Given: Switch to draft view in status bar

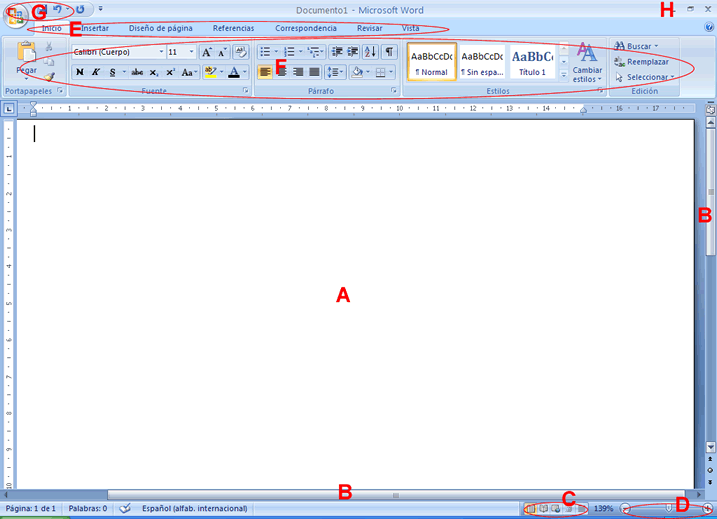Looking at the screenshot, I should click(x=581, y=508).
